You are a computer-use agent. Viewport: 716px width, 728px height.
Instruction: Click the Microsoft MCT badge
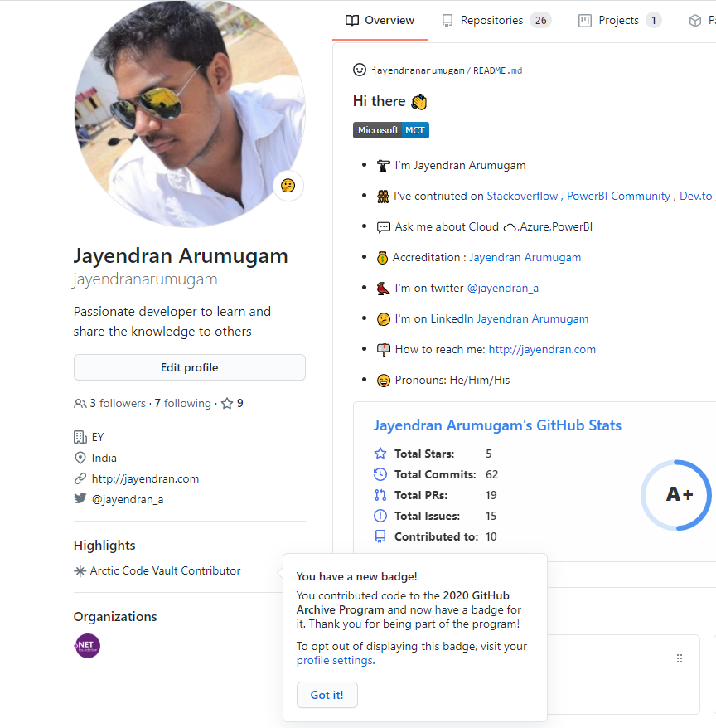[390, 130]
